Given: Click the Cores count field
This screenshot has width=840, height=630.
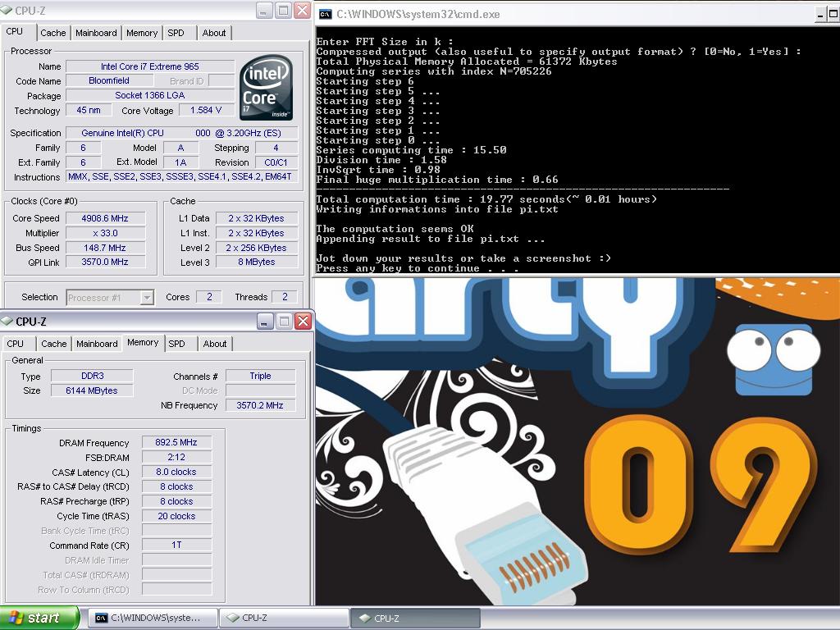Looking at the screenshot, I should [x=209, y=297].
